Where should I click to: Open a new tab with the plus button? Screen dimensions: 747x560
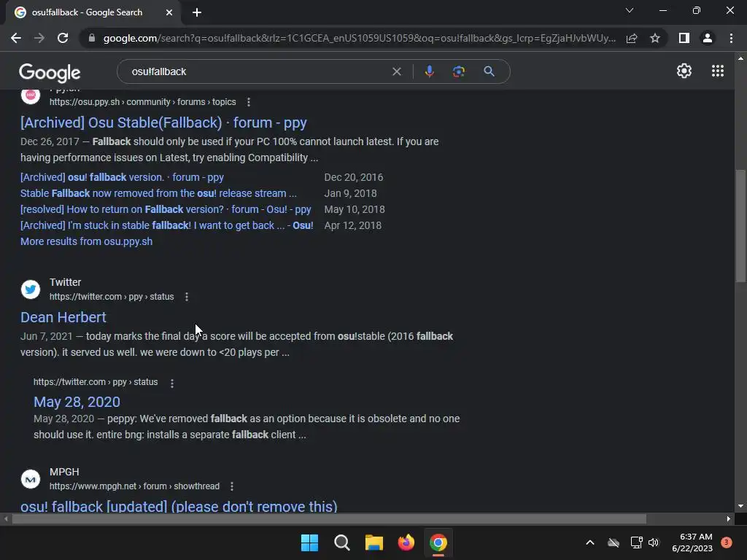(x=197, y=12)
